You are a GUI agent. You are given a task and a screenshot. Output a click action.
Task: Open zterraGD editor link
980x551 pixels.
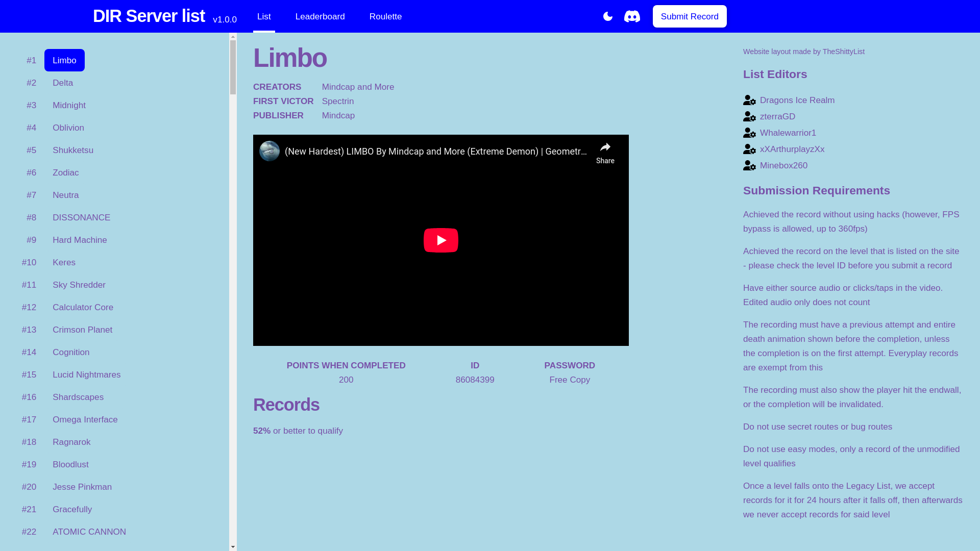point(777,117)
